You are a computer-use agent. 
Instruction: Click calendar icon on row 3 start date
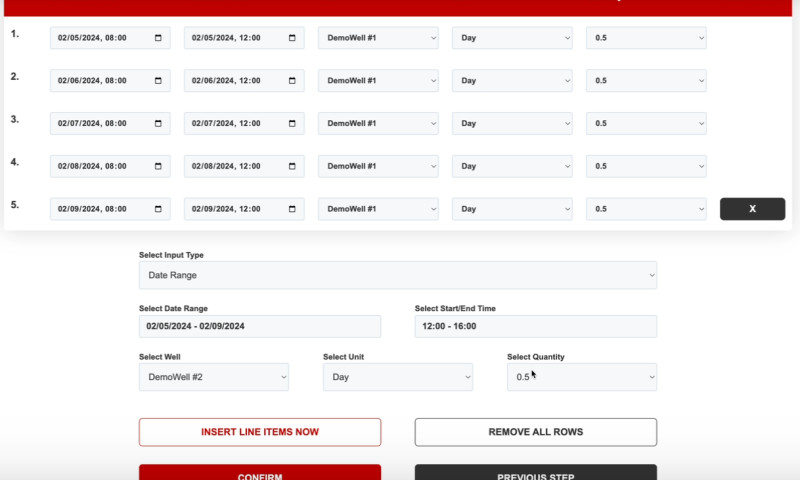click(158, 123)
